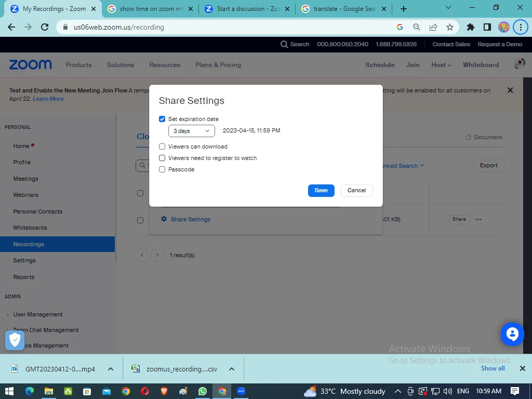Open the Zoom logo home link
This screenshot has width=532, height=399.
[x=31, y=64]
